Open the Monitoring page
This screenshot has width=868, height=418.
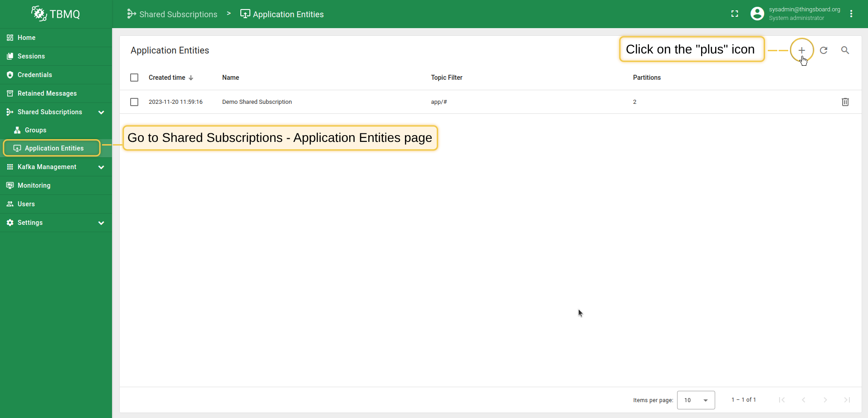click(x=34, y=185)
